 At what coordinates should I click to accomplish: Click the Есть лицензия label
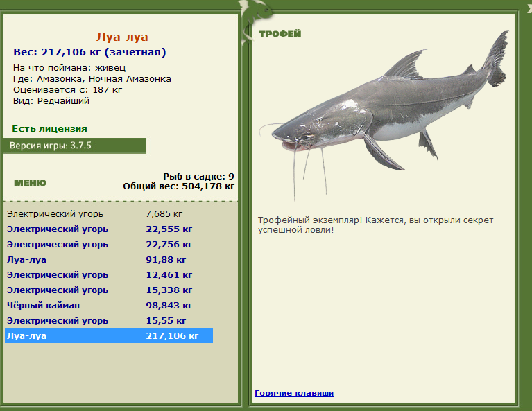click(x=49, y=128)
